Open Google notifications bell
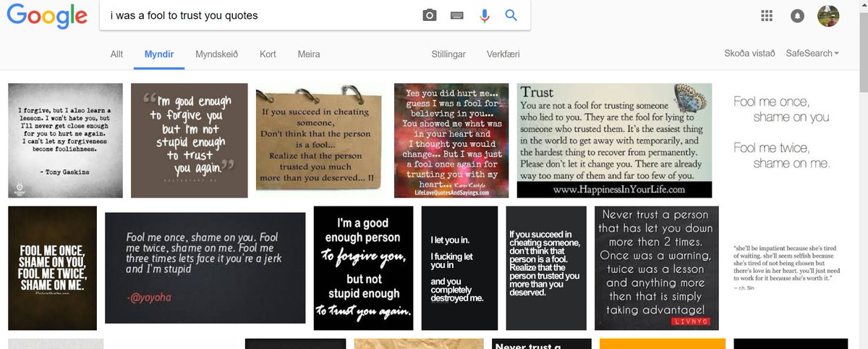868x349 pixels. pos(798,16)
